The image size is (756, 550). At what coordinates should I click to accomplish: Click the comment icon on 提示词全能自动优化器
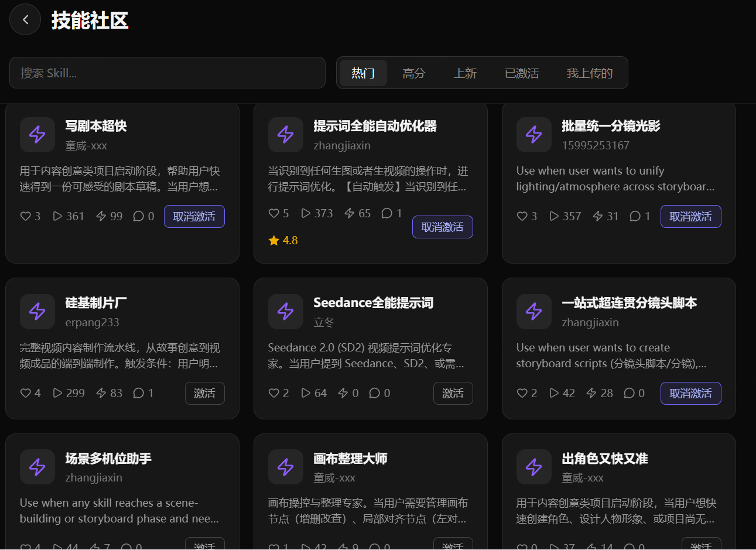point(386,213)
